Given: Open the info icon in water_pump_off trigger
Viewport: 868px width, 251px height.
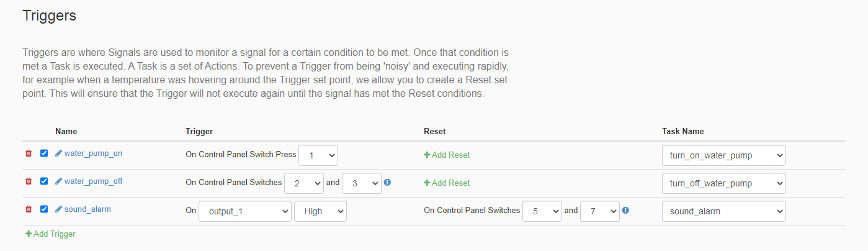Looking at the screenshot, I should coord(388,183).
